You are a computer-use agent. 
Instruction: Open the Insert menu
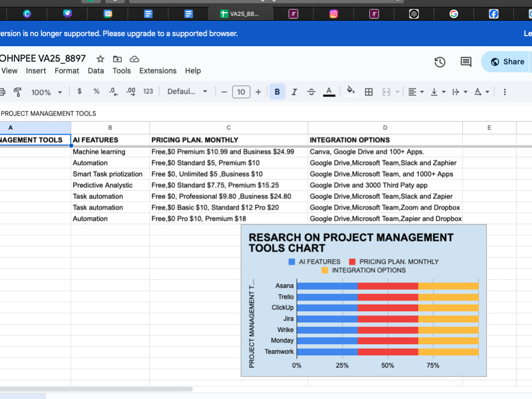coord(36,71)
